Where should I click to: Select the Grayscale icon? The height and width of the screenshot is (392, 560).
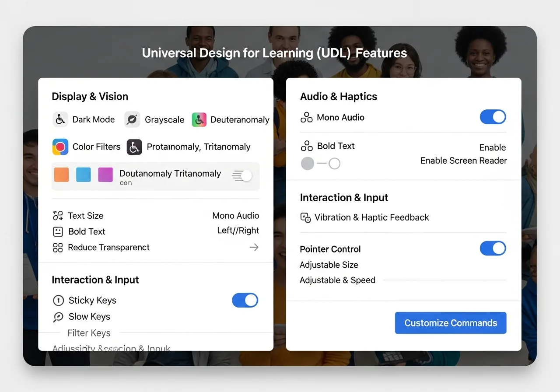132,119
